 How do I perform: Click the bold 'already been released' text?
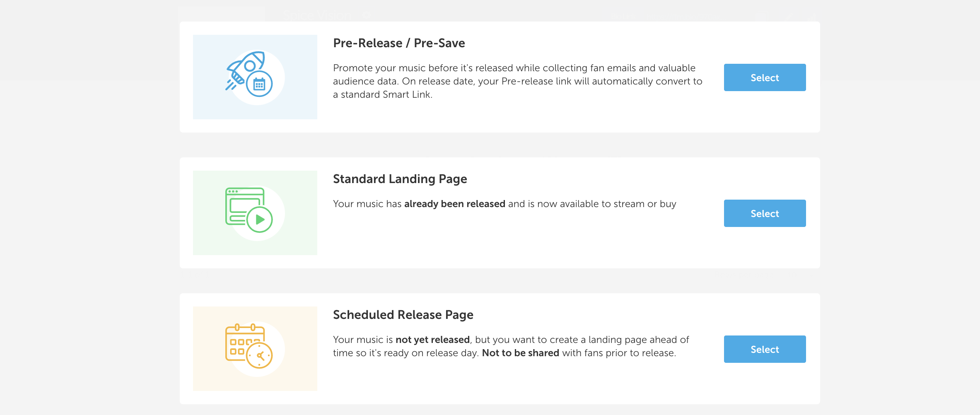pyautogui.click(x=455, y=204)
